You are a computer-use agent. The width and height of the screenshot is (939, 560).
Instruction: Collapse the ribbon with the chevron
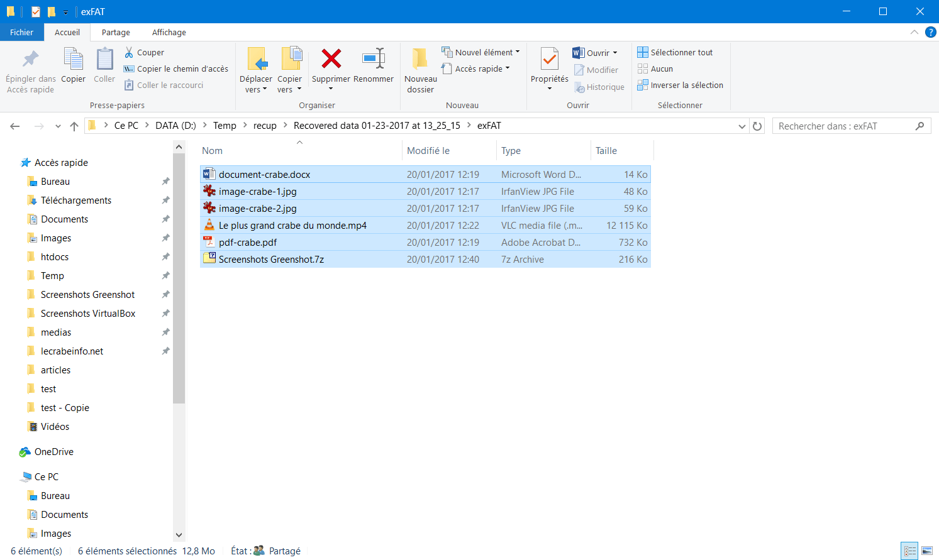[914, 33]
